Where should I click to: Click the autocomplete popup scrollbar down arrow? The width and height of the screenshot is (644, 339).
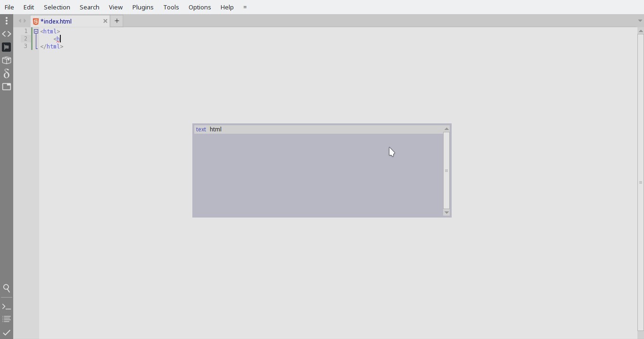pyautogui.click(x=447, y=213)
